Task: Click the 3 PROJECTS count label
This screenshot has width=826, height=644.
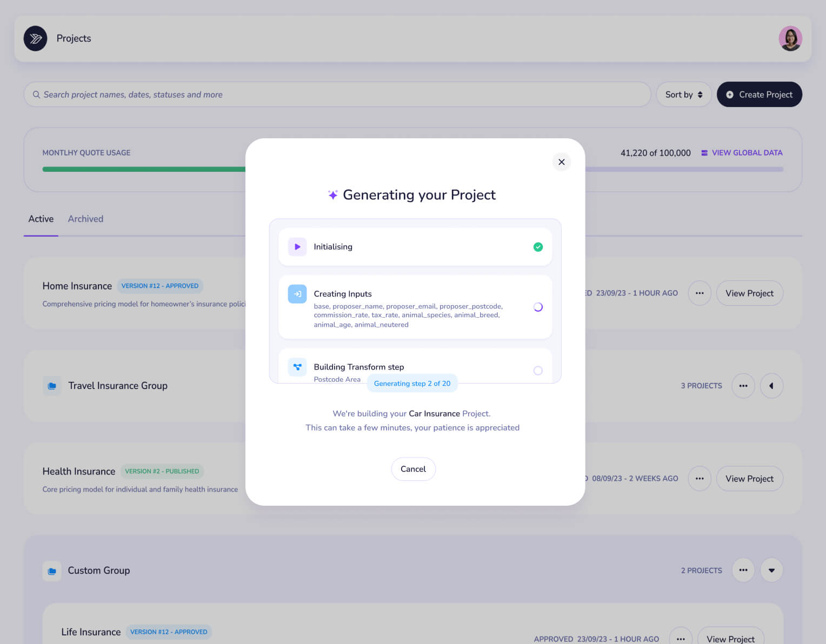Action: click(x=701, y=386)
